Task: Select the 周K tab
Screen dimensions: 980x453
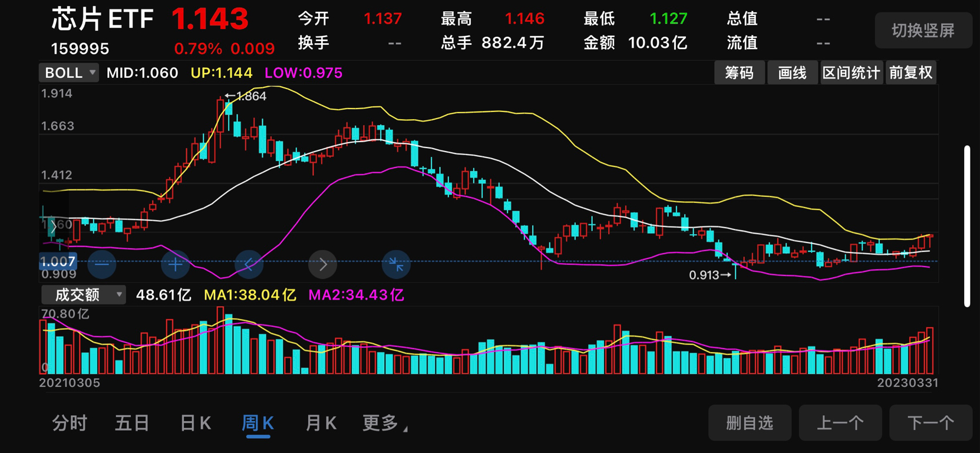Action: (258, 423)
